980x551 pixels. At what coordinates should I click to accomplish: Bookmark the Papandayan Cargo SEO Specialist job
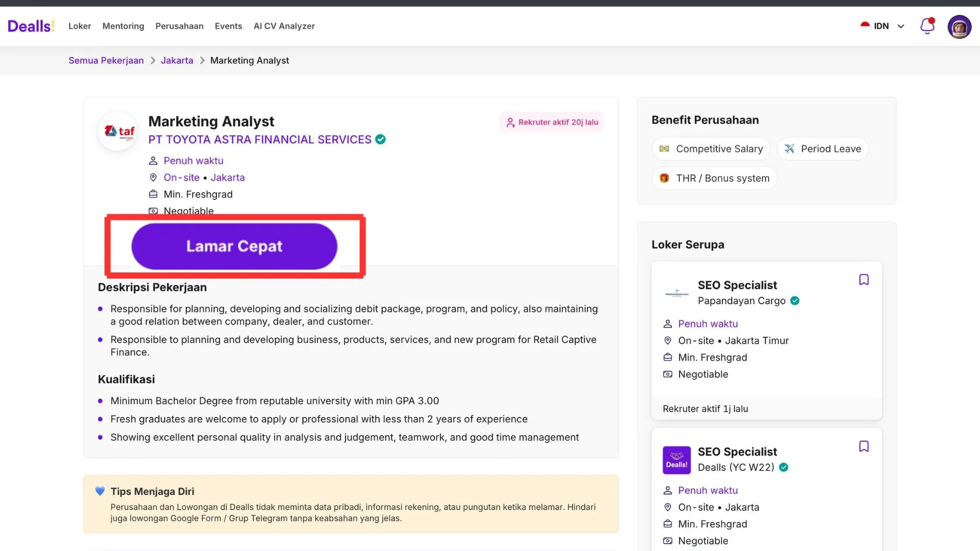[864, 280]
